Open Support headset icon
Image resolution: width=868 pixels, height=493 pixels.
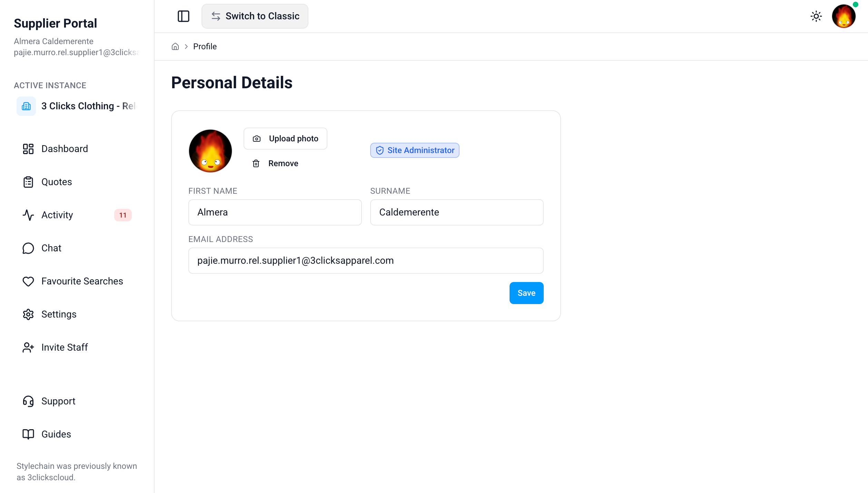point(28,401)
